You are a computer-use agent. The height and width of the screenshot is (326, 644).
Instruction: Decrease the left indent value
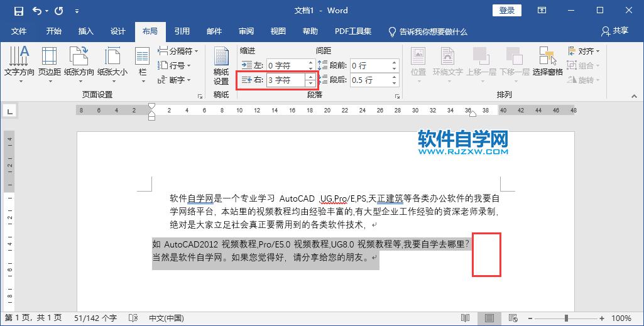click(311, 68)
